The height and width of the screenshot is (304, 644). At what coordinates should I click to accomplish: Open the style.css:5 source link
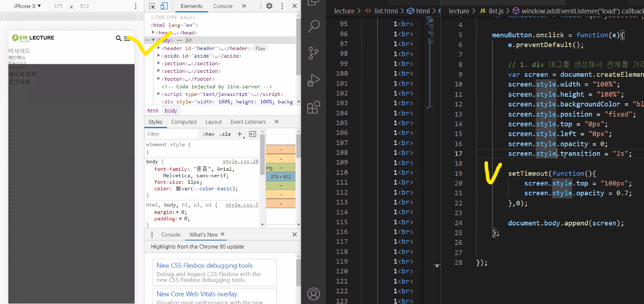coord(242,205)
